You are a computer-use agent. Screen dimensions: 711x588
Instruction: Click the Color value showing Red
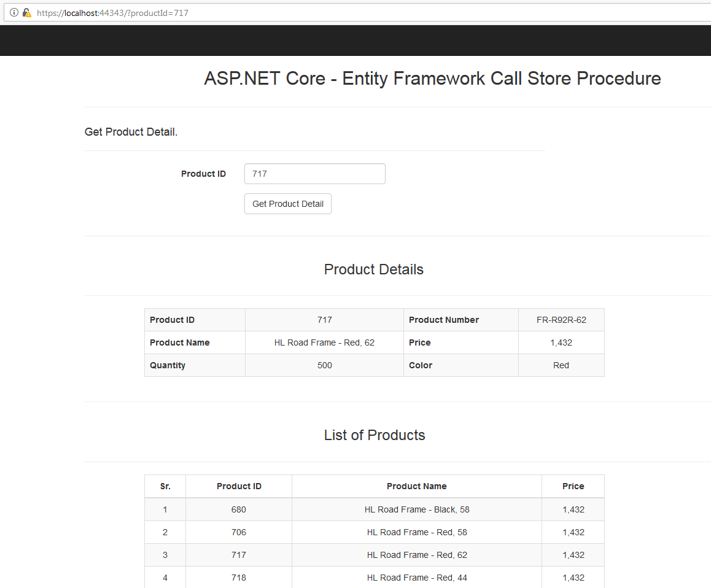point(561,365)
